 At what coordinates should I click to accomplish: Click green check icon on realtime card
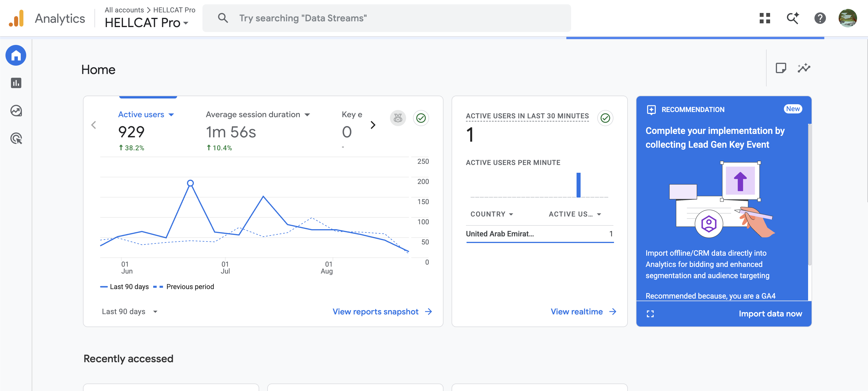pyautogui.click(x=605, y=118)
